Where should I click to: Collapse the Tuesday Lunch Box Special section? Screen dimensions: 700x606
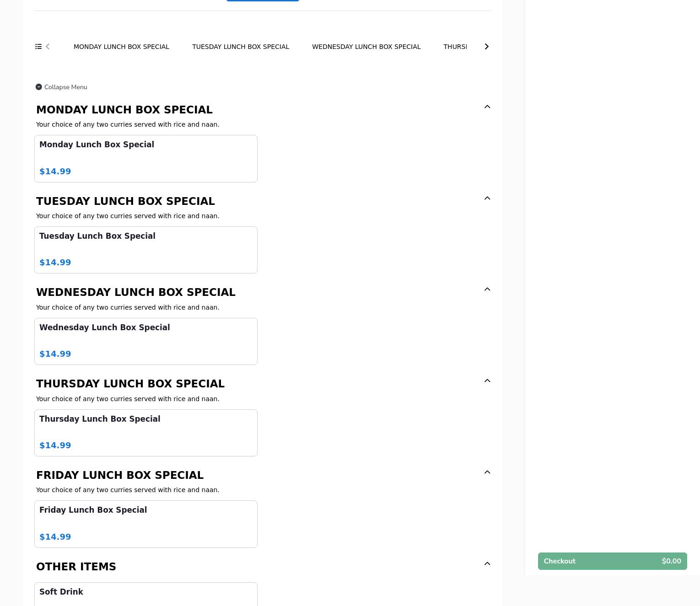487,198
